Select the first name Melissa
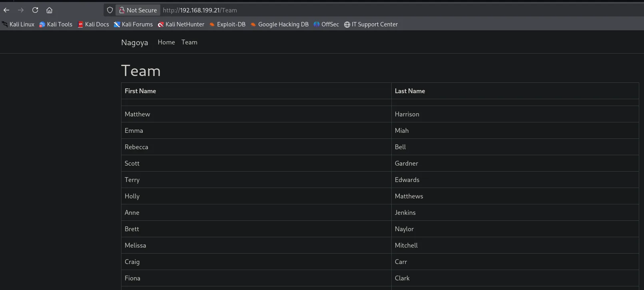 136,245
